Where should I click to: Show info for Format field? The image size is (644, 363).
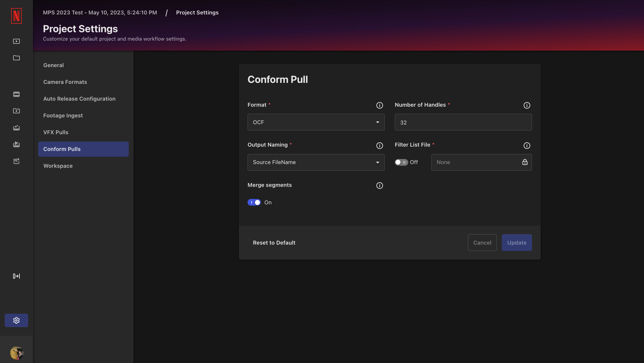(x=380, y=105)
